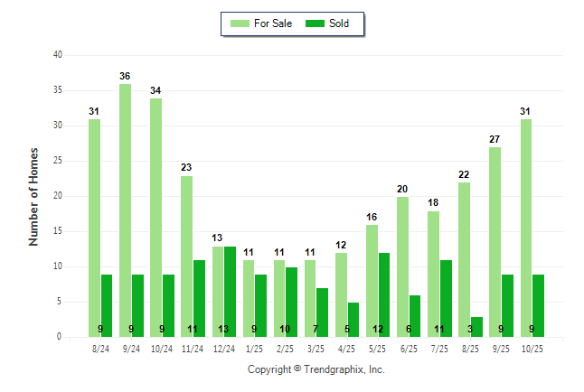Screen dimensions: 584x392
Task: Click the 9/25 For Sale bar
Action: tap(495, 242)
